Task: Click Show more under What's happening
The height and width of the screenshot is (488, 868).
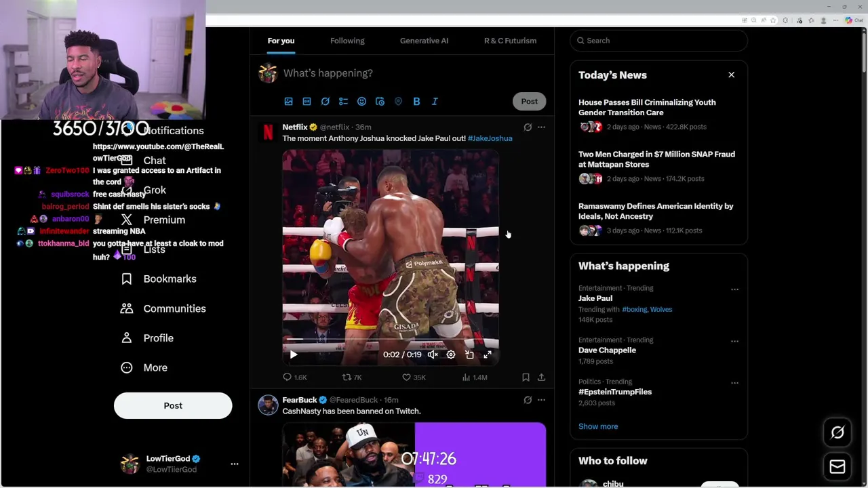Action: (598, 426)
